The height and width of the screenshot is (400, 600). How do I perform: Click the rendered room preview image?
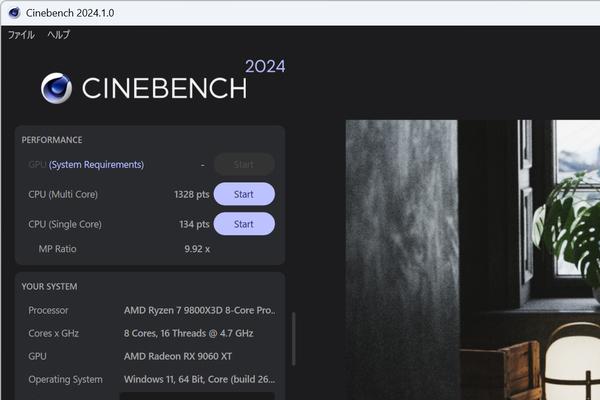pos(473,260)
